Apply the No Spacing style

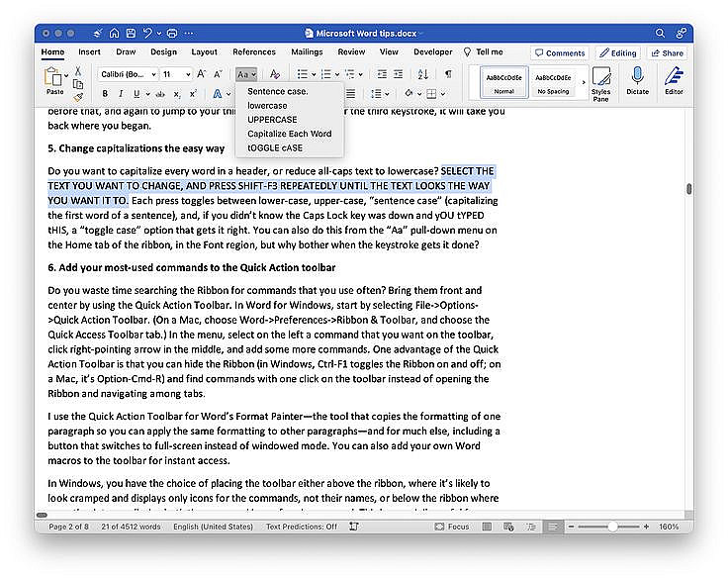(554, 82)
